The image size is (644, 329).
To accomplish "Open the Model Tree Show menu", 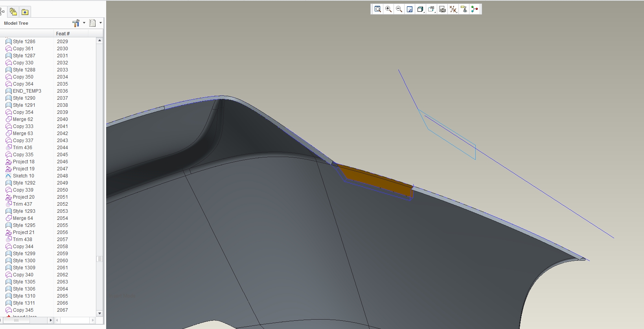I will [95, 23].
